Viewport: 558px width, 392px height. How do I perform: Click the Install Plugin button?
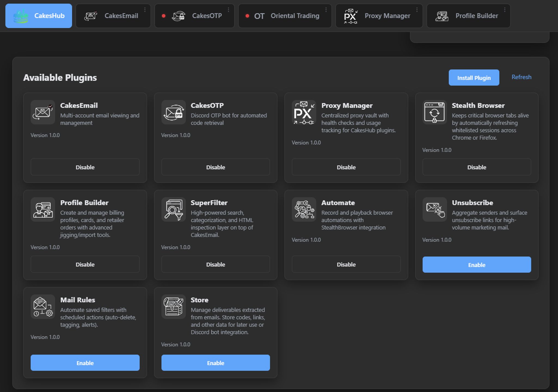pyautogui.click(x=474, y=78)
